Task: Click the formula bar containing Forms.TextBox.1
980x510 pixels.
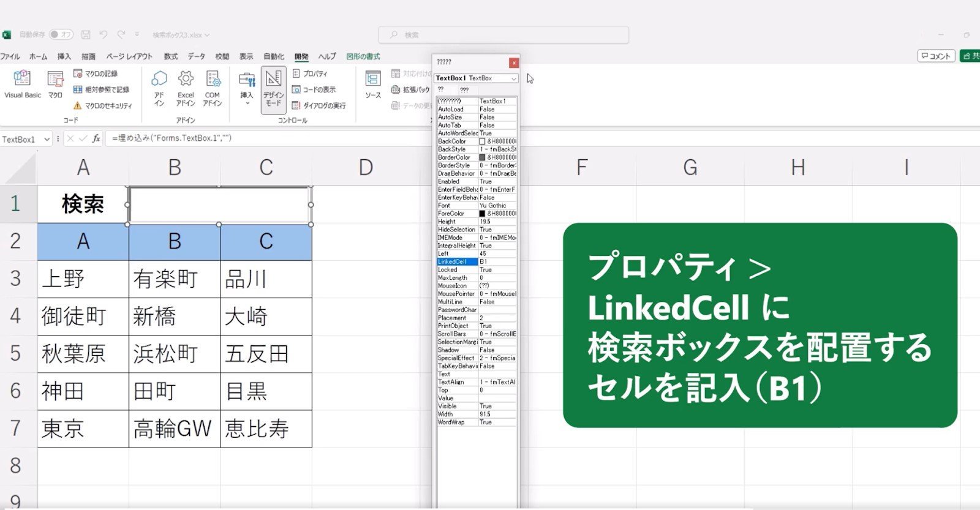Action: click(269, 138)
